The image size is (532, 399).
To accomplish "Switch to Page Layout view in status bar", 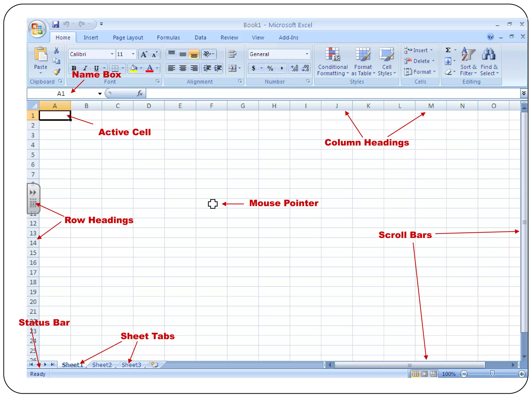I will click(x=425, y=374).
